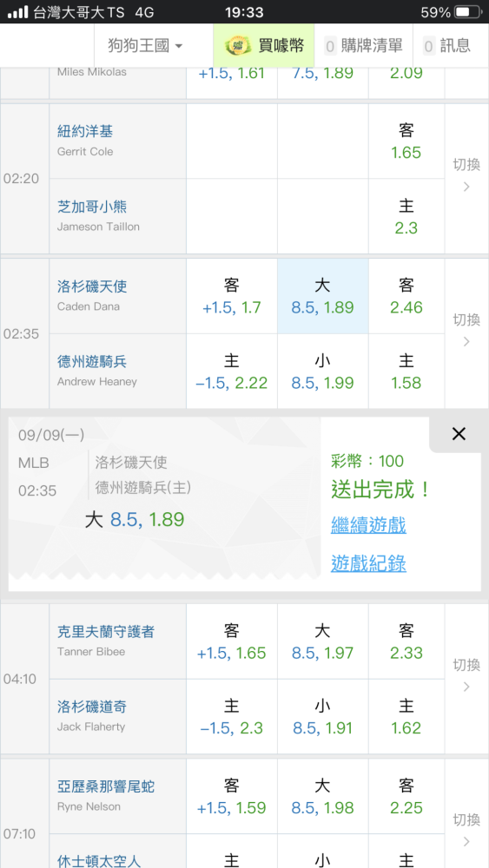The image size is (489, 868).
Task: Click the 遊戲紀錄 link
Action: pyautogui.click(x=368, y=563)
